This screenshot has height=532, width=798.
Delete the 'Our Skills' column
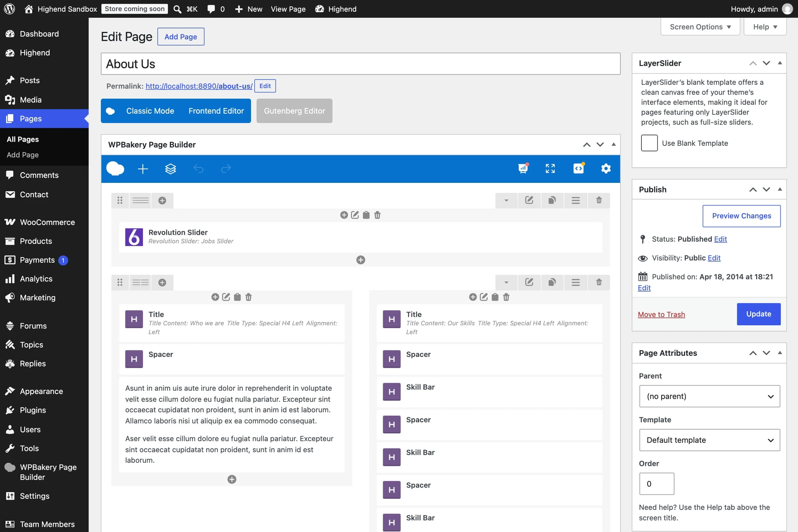(x=506, y=297)
